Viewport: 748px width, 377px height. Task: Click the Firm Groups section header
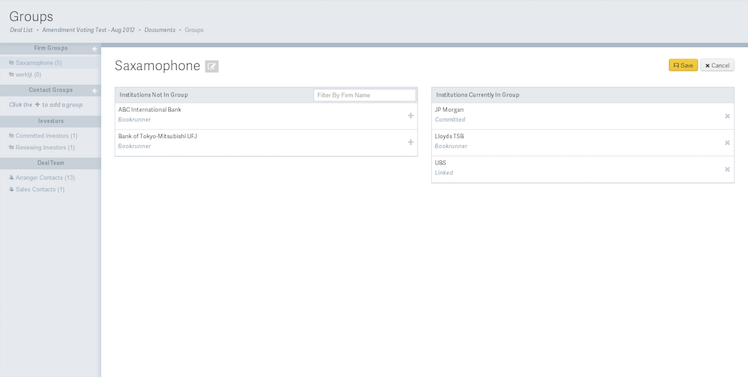coord(51,48)
